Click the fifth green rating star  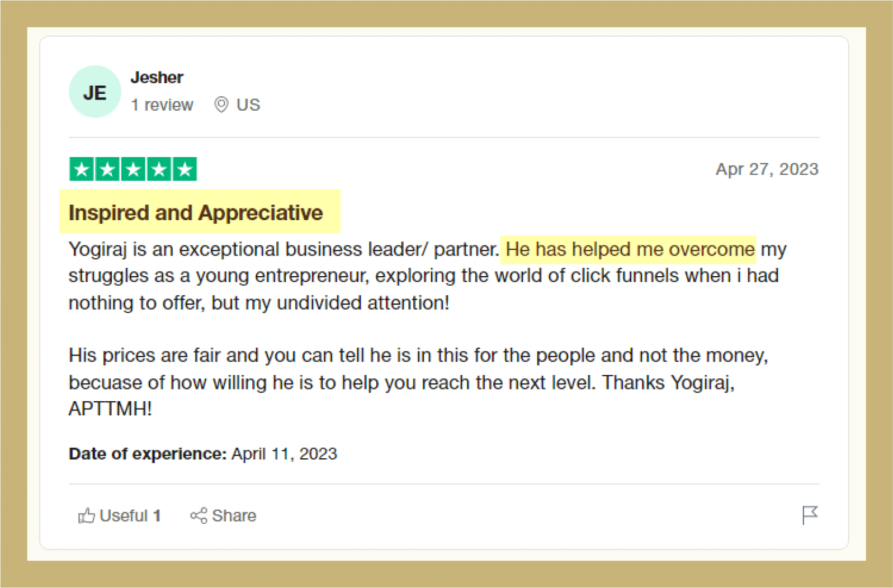(x=185, y=169)
